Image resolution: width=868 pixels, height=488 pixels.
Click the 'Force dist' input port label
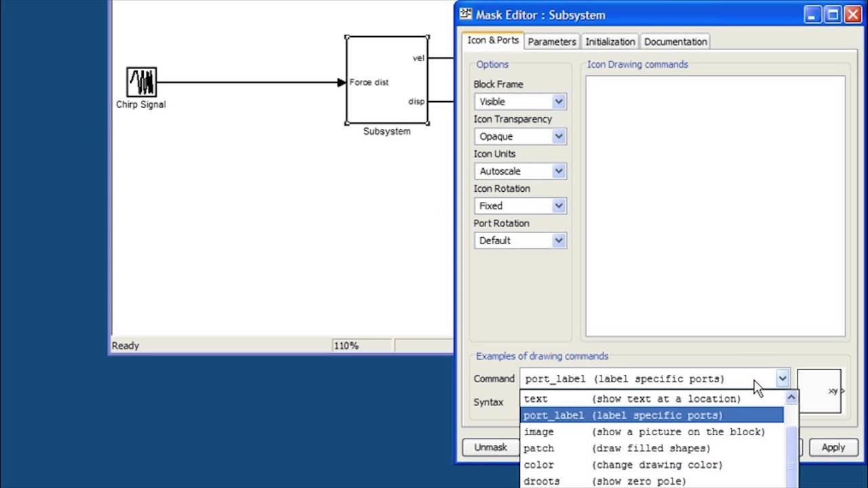(369, 83)
